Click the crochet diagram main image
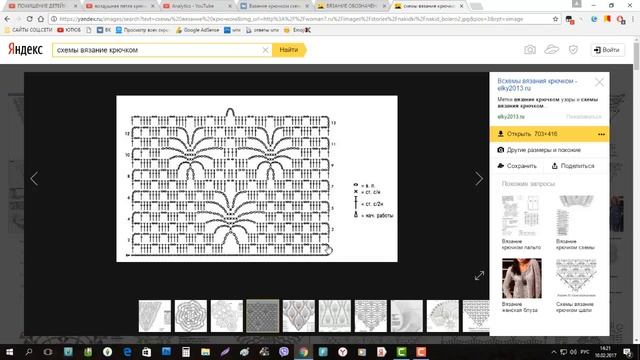640x360 pixels. tap(257, 179)
